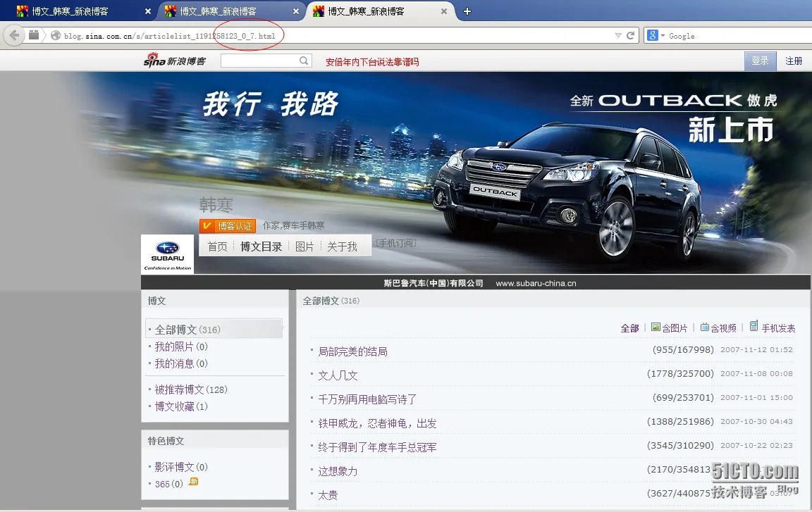Viewport: 812px width, 512px height.
Task: Click the date 2007-11-08 00:08
Action: tap(756, 373)
